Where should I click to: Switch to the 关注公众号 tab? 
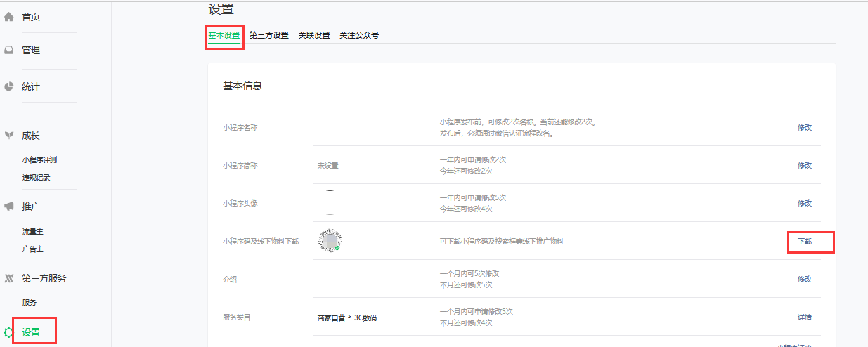[x=359, y=35]
